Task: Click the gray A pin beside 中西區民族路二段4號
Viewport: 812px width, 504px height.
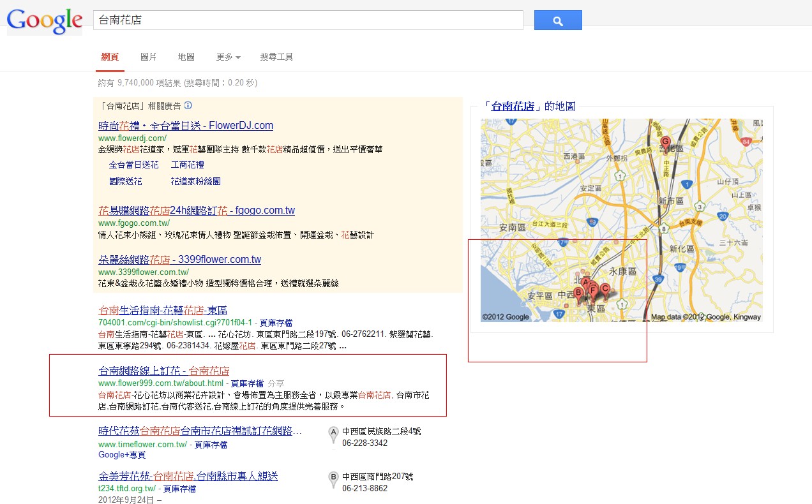Action: click(333, 435)
